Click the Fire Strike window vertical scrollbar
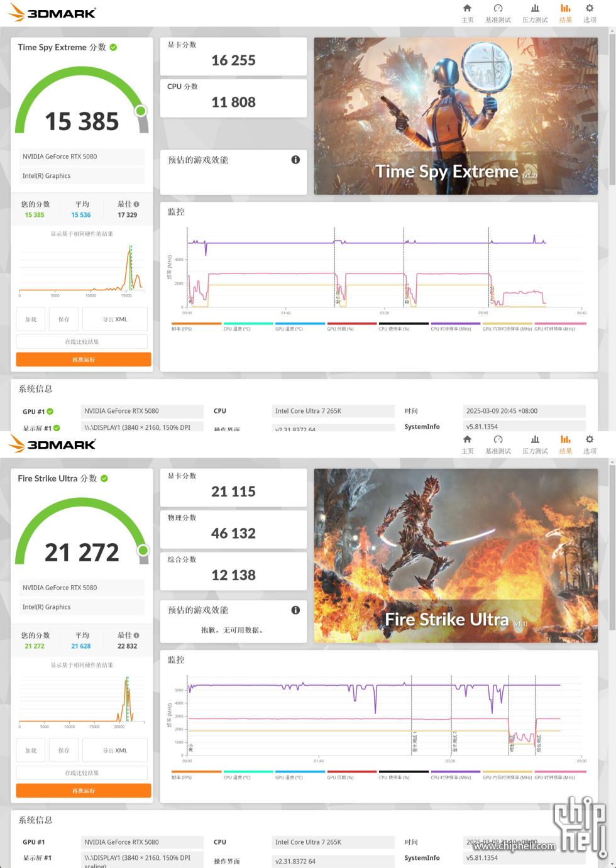The image size is (616, 868). [x=612, y=547]
